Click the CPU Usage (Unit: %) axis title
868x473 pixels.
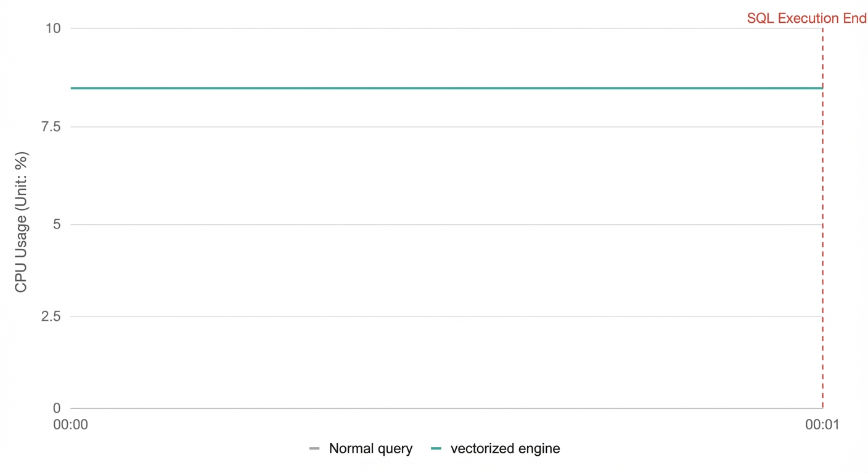click(x=22, y=220)
